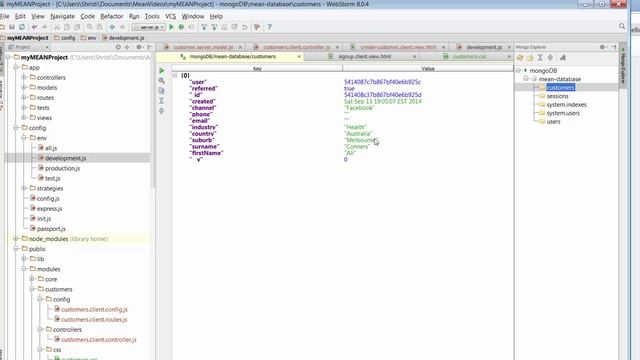This screenshot has width=640, height=360.
Task: Click expand-all icon in Mongo result sidebar
Action: (162, 100)
